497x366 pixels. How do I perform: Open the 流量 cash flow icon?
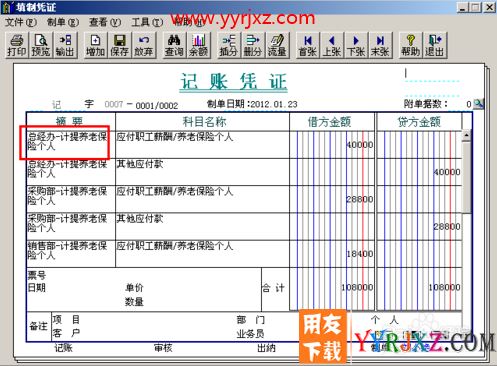pyautogui.click(x=277, y=45)
